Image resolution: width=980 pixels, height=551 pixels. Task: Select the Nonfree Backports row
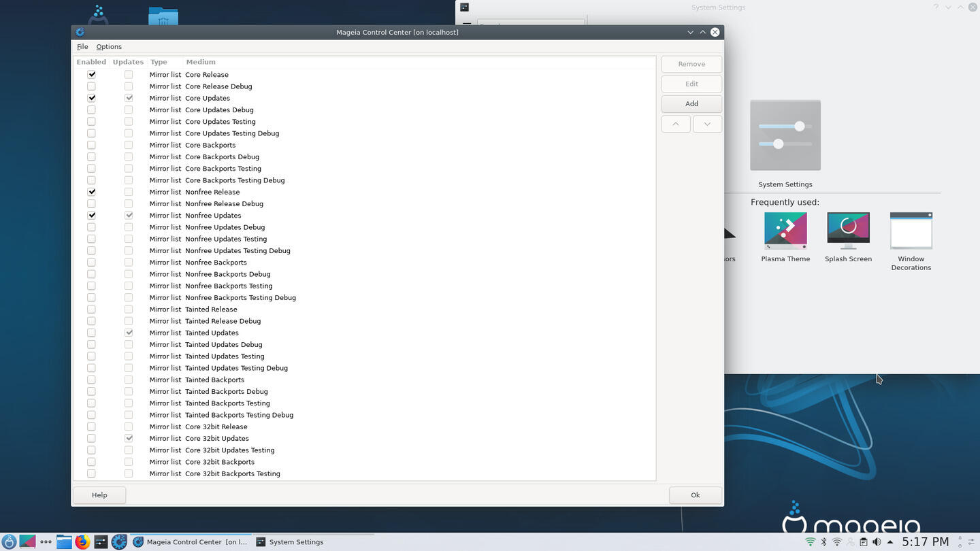[364, 263]
